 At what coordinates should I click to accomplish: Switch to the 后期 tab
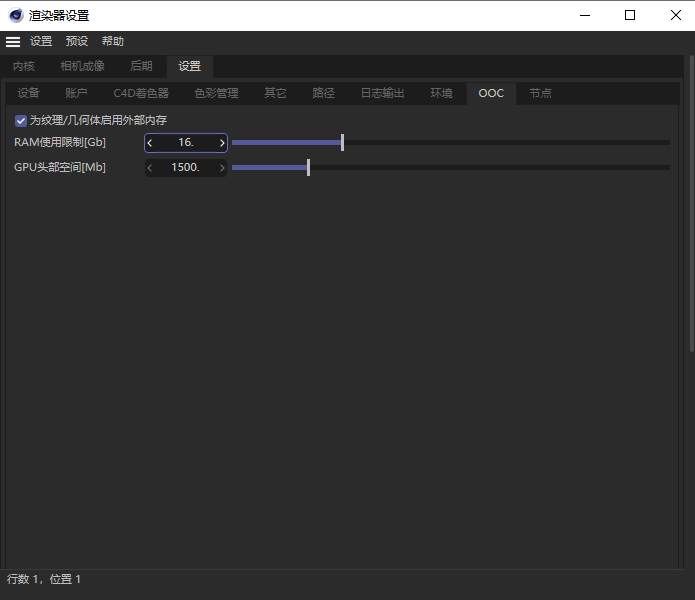click(x=141, y=67)
